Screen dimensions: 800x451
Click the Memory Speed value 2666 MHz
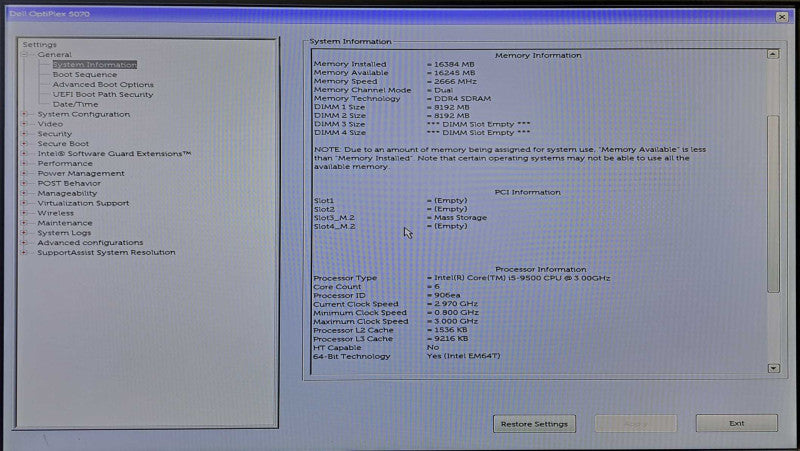point(455,82)
